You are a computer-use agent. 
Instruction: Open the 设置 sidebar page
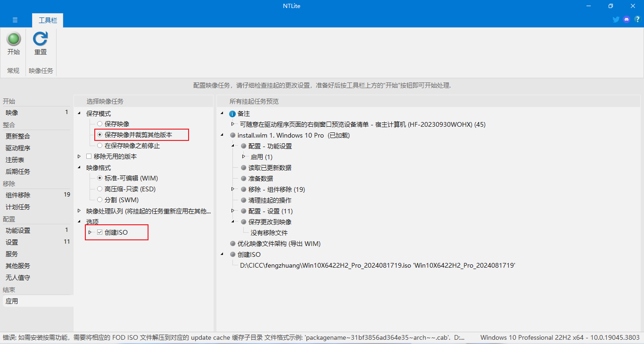37,242
